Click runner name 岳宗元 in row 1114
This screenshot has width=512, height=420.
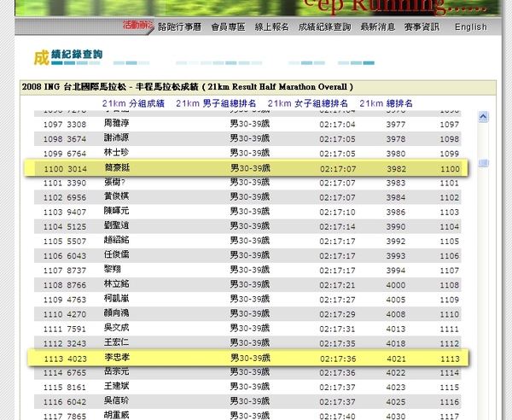(117, 371)
